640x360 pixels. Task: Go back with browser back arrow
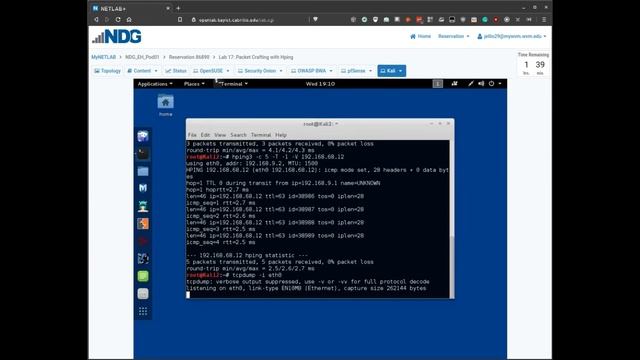click(96, 19)
